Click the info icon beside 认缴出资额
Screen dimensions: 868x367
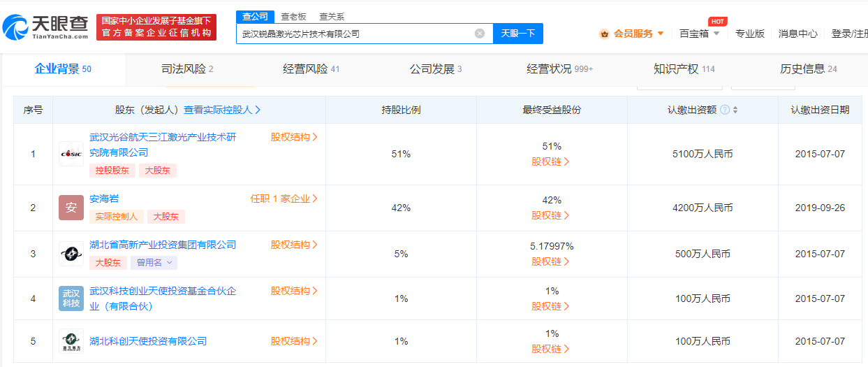click(x=725, y=110)
